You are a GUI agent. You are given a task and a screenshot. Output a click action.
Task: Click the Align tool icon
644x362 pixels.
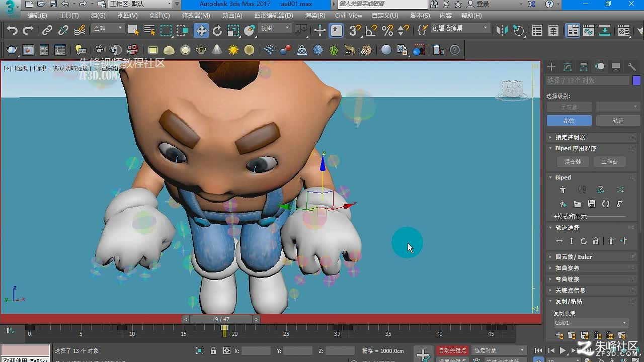click(518, 31)
